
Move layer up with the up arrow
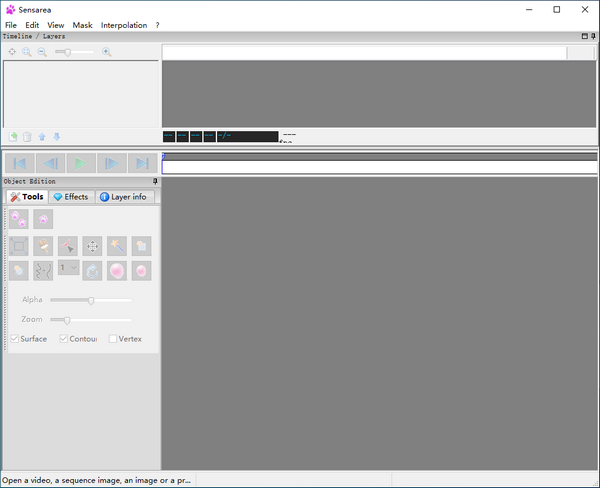pyautogui.click(x=42, y=137)
